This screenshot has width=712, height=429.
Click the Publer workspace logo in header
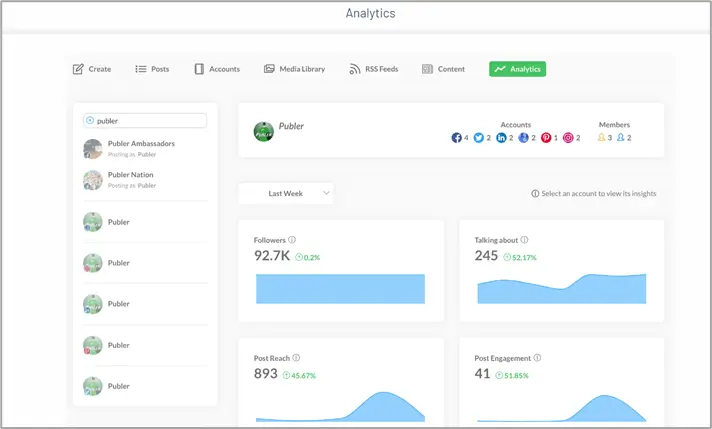[263, 132]
